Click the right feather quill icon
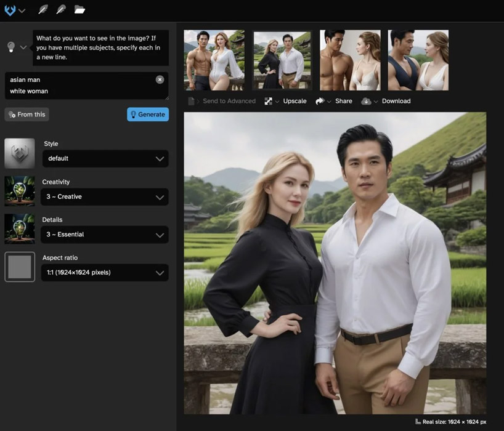Screen dimensions: 504x431 click(x=60, y=10)
